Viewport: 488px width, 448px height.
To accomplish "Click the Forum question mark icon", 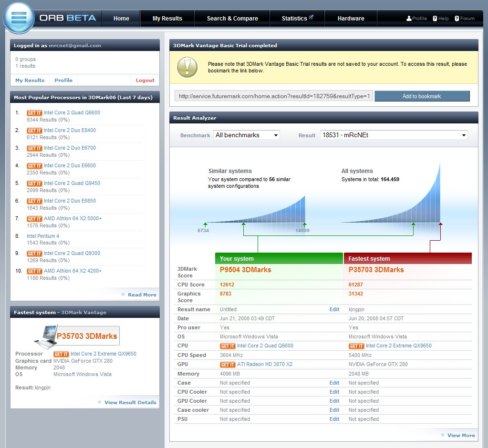I will pos(457,18).
